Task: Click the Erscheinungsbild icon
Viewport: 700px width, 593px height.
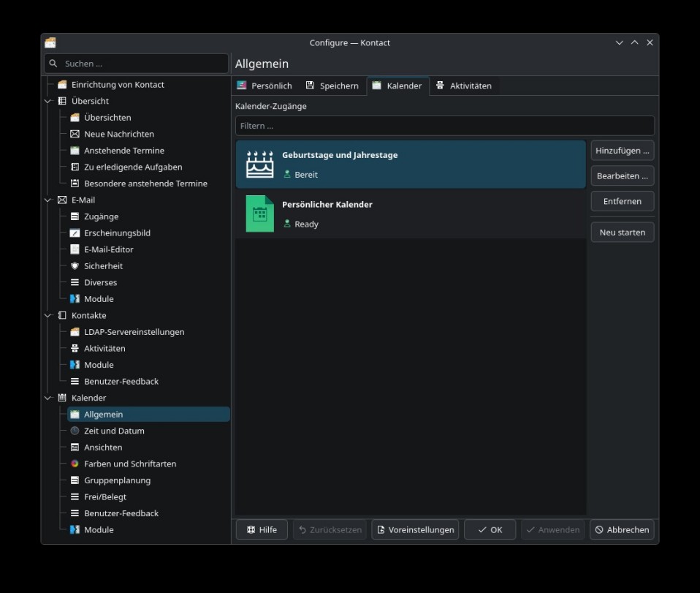Action: click(75, 233)
